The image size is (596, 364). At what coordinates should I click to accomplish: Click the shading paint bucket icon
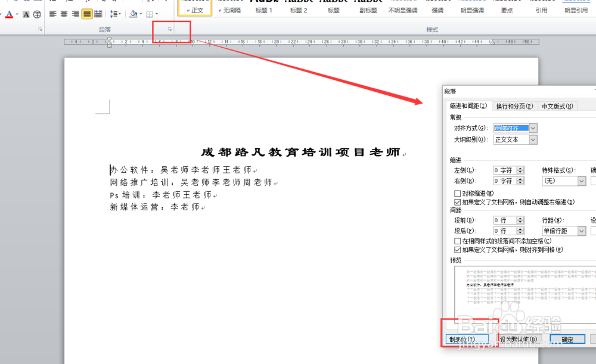click(x=134, y=14)
